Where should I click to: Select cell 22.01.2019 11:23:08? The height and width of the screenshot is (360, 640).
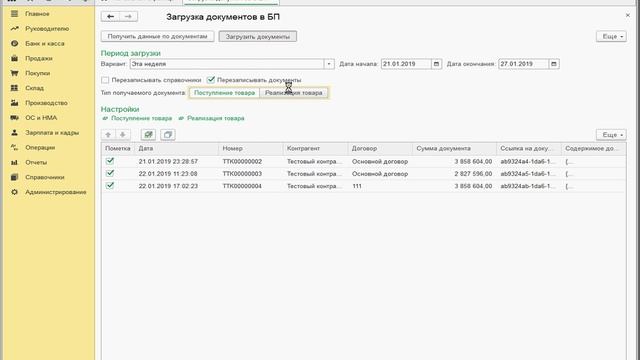pos(176,174)
